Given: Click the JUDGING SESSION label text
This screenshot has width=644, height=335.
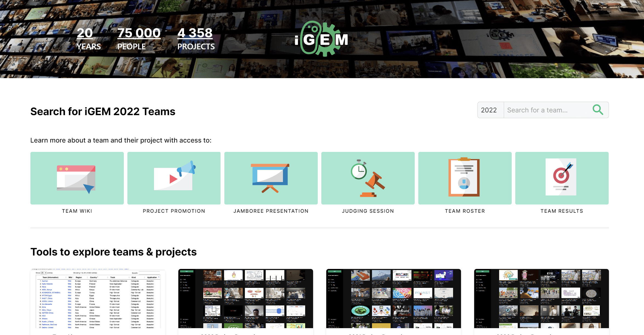Looking at the screenshot, I should pos(368,211).
